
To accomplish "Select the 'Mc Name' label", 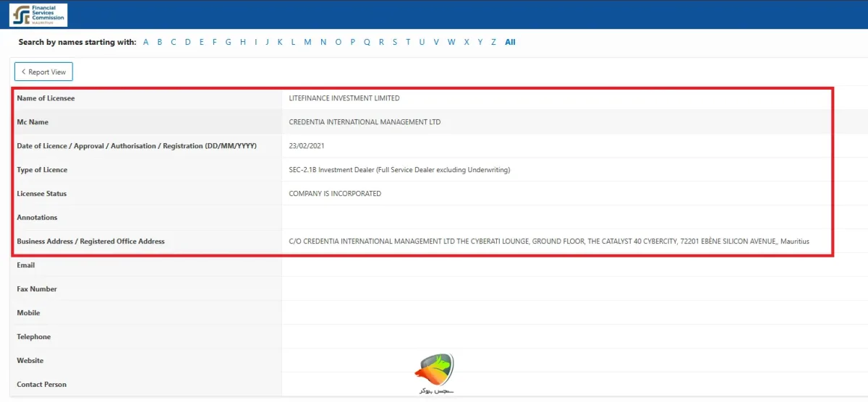I will tap(33, 122).
